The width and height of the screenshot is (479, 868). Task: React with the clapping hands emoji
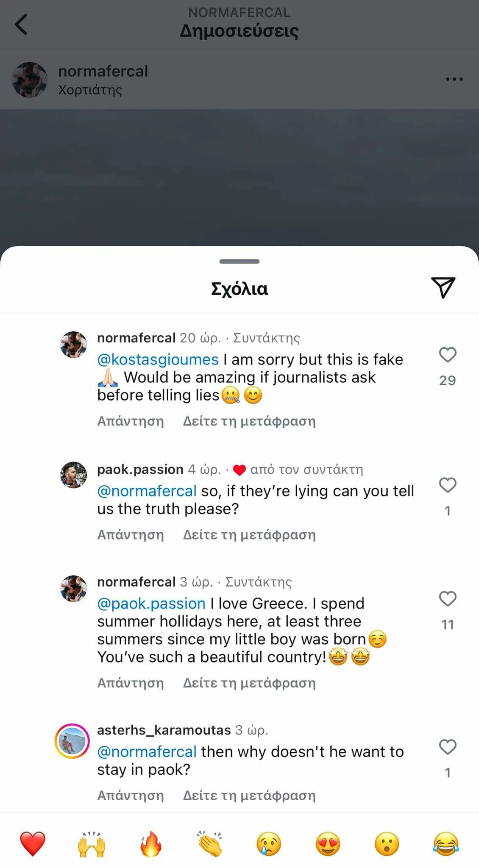[210, 843]
